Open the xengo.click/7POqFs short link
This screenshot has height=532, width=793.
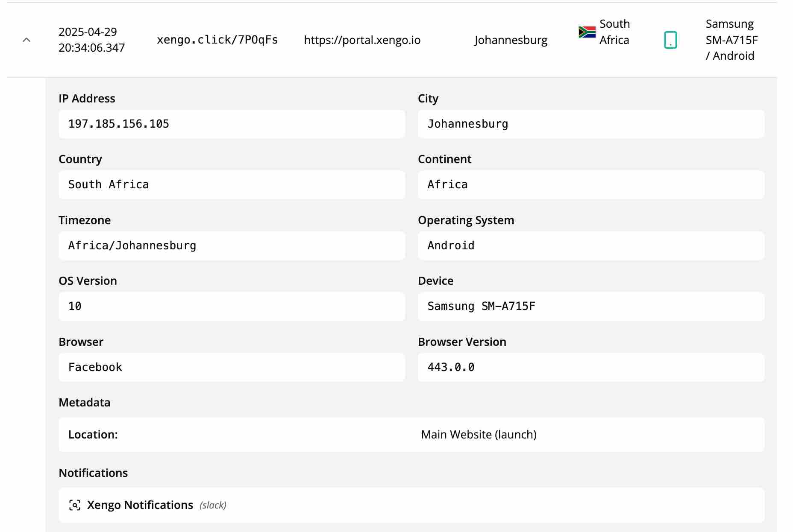click(x=217, y=39)
